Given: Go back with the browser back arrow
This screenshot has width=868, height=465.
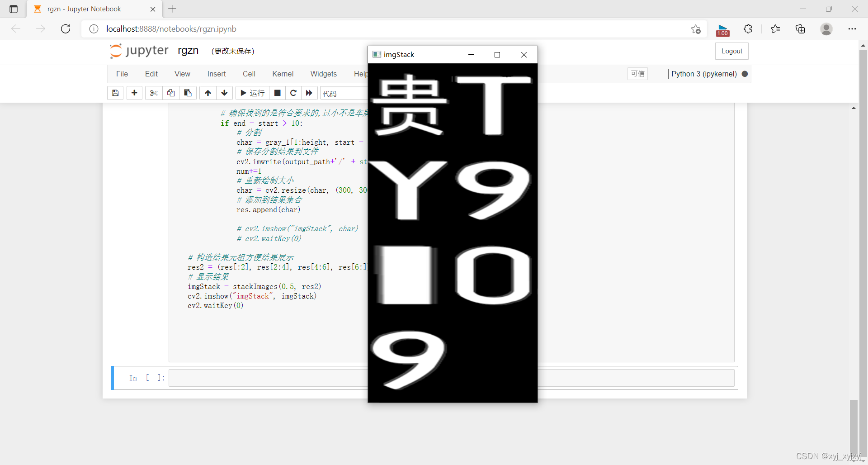Looking at the screenshot, I should coord(16,29).
